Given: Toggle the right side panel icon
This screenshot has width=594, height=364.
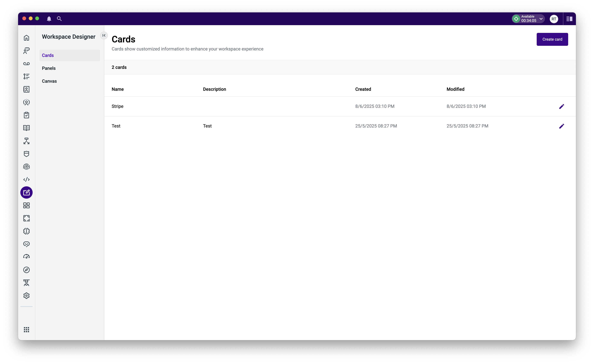Looking at the screenshot, I should [x=569, y=19].
